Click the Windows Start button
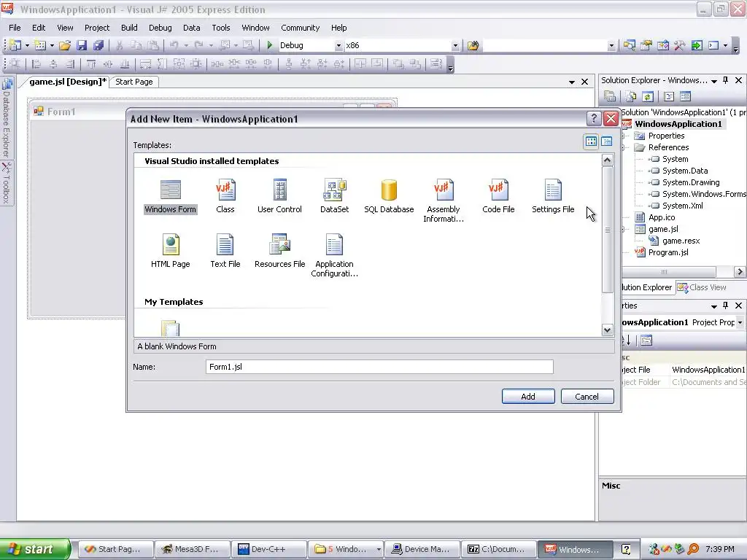The width and height of the screenshot is (747, 560). (x=35, y=549)
